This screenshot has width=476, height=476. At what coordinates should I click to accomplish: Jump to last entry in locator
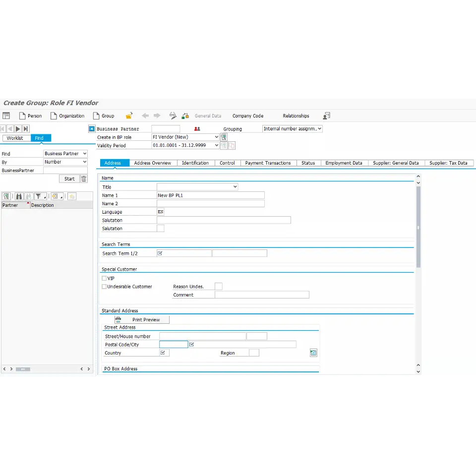pos(26,129)
